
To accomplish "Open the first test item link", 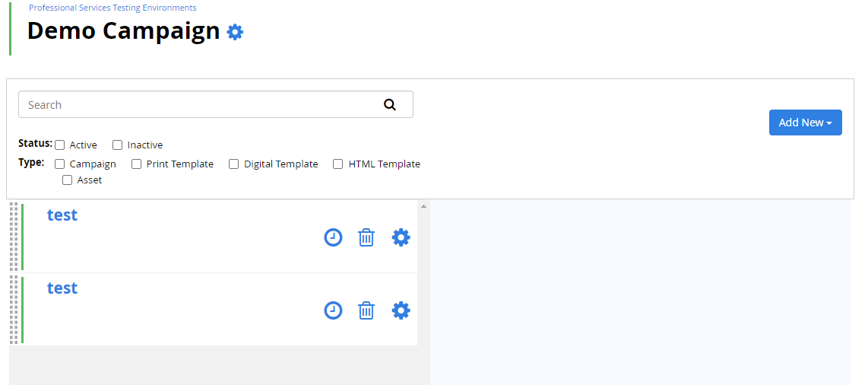I will coord(62,215).
